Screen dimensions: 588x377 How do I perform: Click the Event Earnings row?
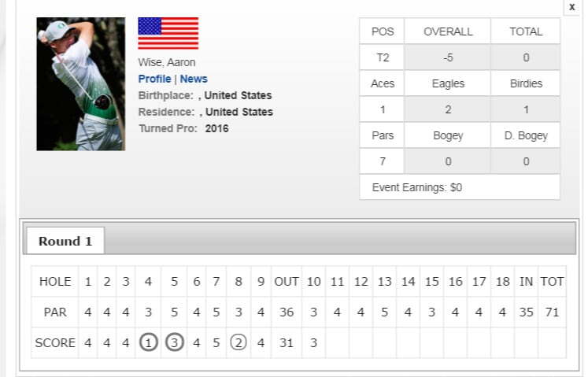click(x=460, y=187)
